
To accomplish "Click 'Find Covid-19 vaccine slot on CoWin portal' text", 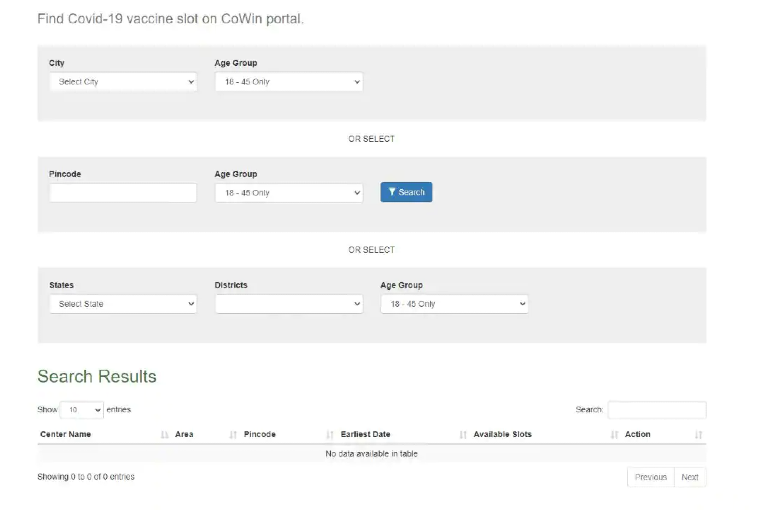I will pos(170,19).
